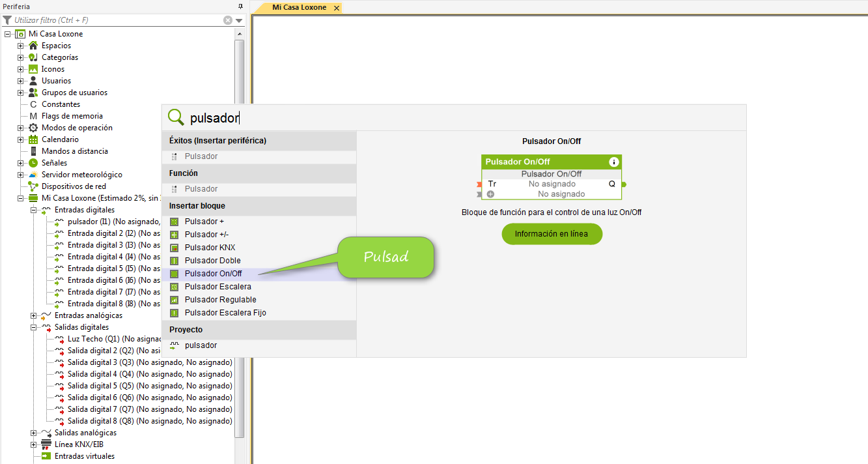Click the pin icon in Periferia panel
868x464 pixels.
tap(240, 6)
